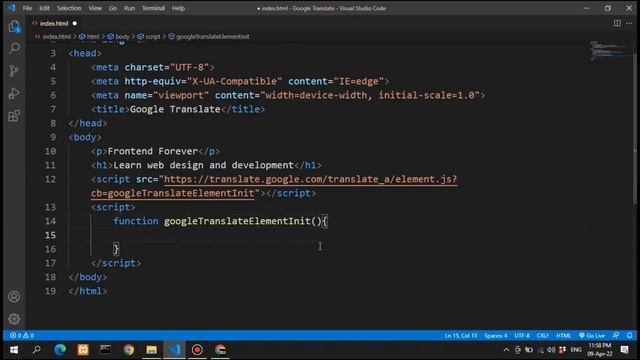
Task: Click index.html in the breadcrumb
Action: [x=56, y=36]
